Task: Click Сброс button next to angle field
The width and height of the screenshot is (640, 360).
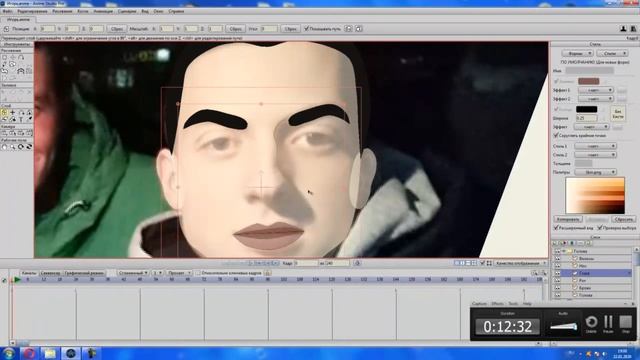Action: click(290, 29)
